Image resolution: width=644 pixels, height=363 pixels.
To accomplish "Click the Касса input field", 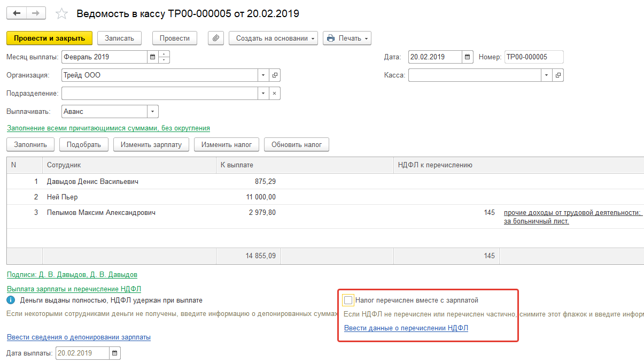I will point(475,75).
